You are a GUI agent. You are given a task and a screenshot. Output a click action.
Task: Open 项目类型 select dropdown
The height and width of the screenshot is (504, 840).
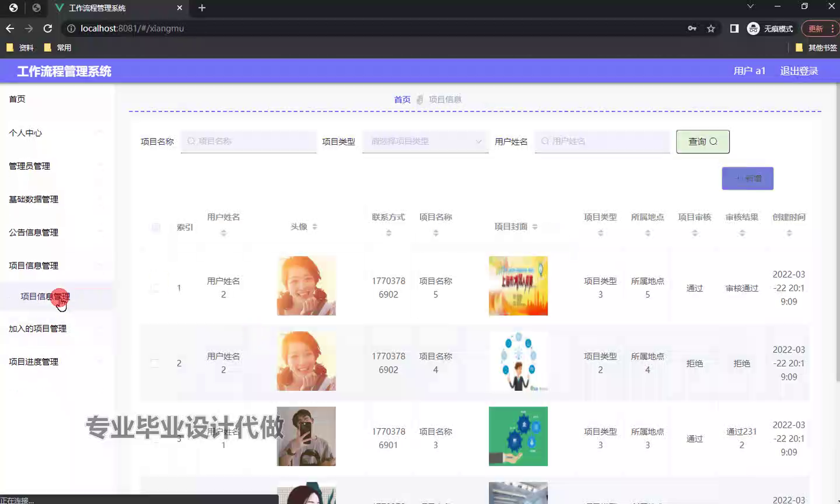425,141
